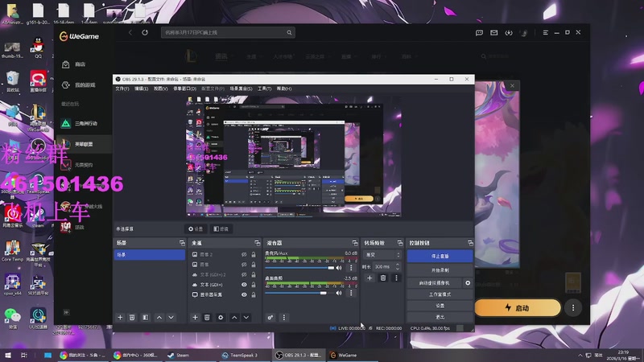644x362 pixels.
Task: Click the yellow 启动 launch button in WeGame
Action: [517, 307]
